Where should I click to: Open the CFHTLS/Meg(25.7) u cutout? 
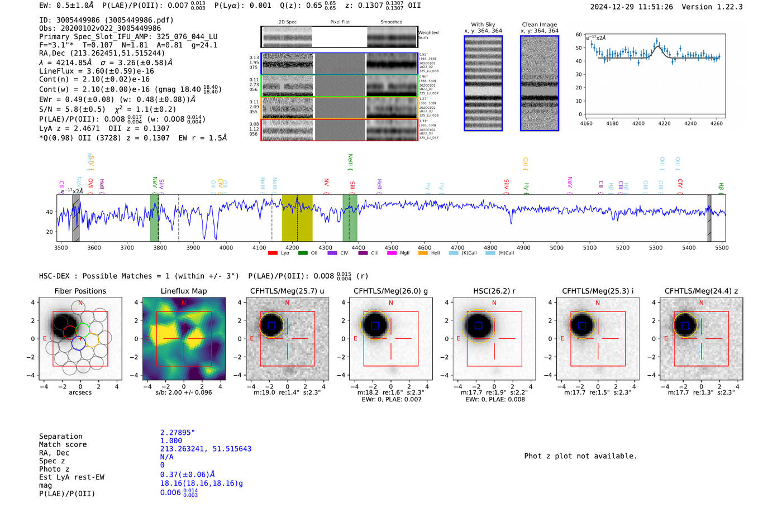click(287, 338)
